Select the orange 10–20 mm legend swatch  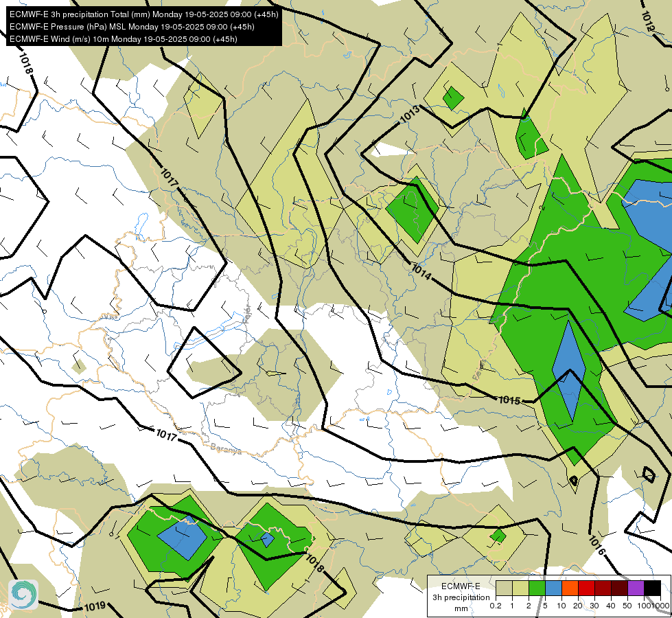pos(570,588)
